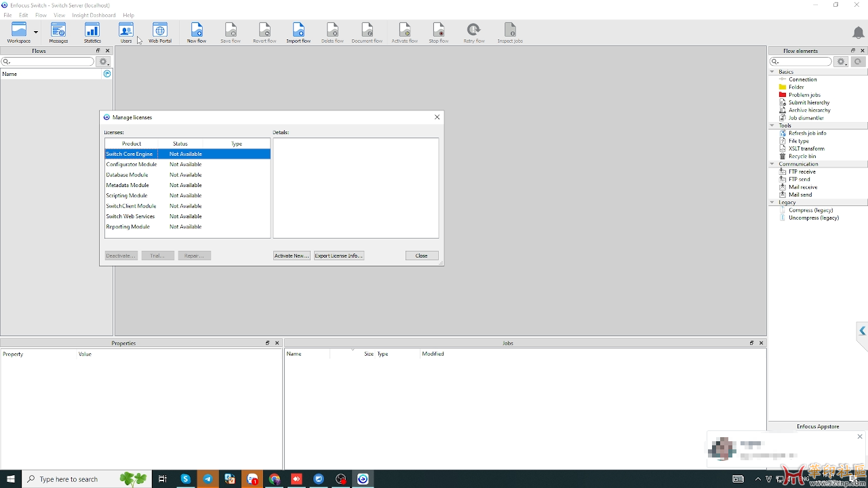Click the Flows pane search field
The image size is (868, 488).
pos(47,62)
